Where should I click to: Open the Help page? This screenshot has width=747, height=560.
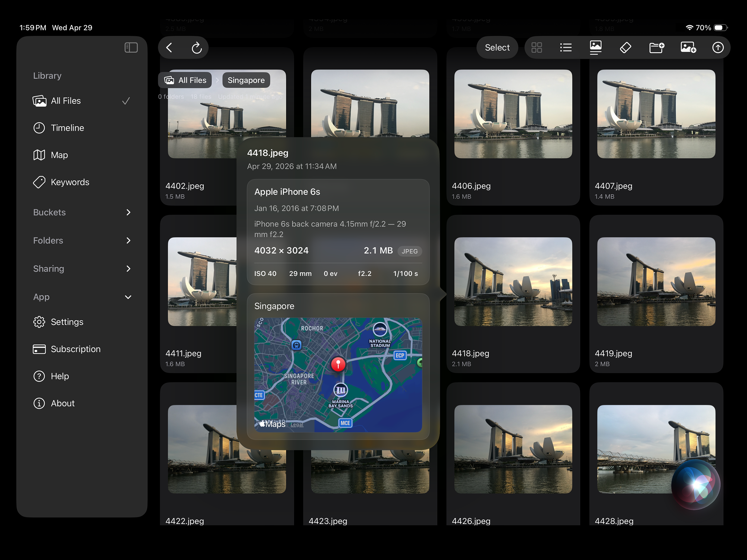coord(82,376)
